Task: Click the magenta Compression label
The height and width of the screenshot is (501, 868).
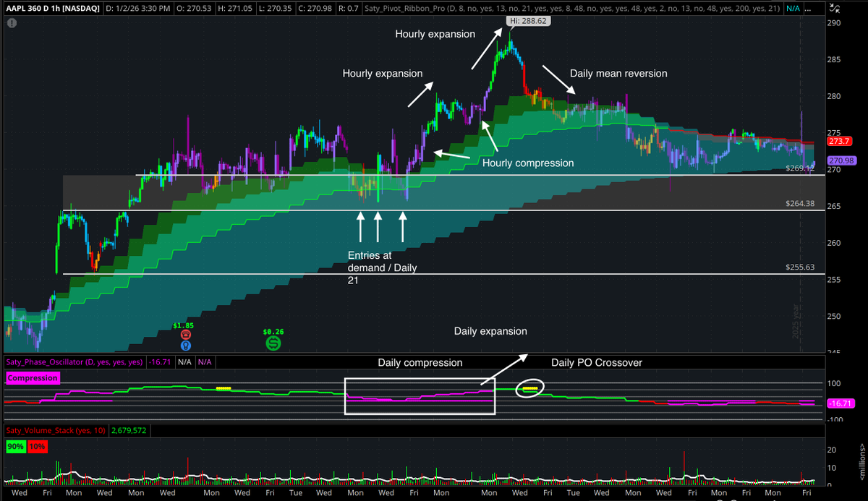Action: click(x=32, y=377)
